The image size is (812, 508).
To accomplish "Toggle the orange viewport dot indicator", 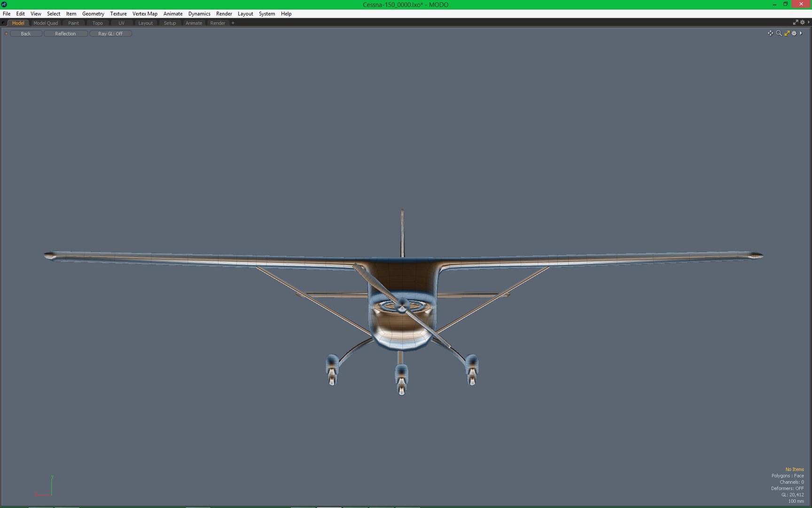I will pyautogui.click(x=6, y=33).
